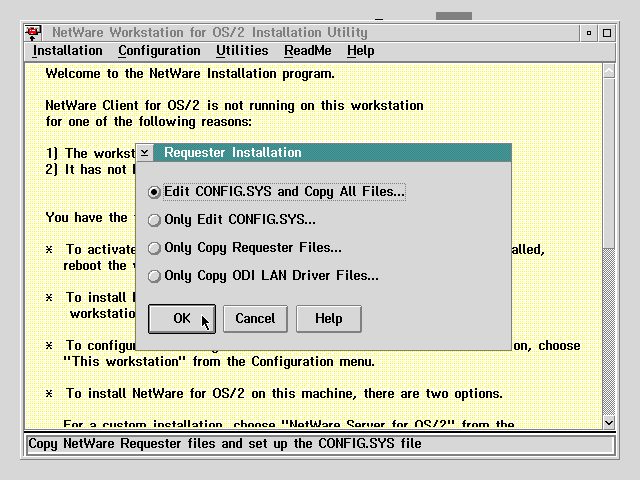Open the Utilities menu
Viewport: 640px width, 480px height.
pyautogui.click(x=242, y=51)
